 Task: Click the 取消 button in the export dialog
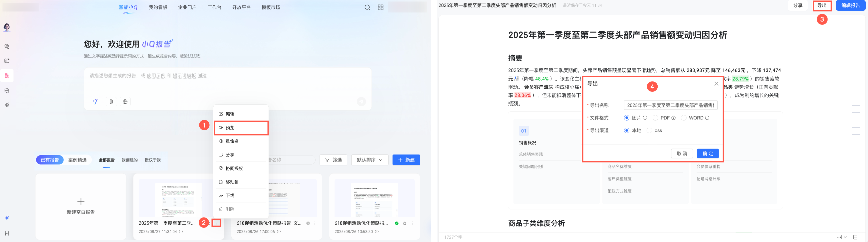coord(682,154)
